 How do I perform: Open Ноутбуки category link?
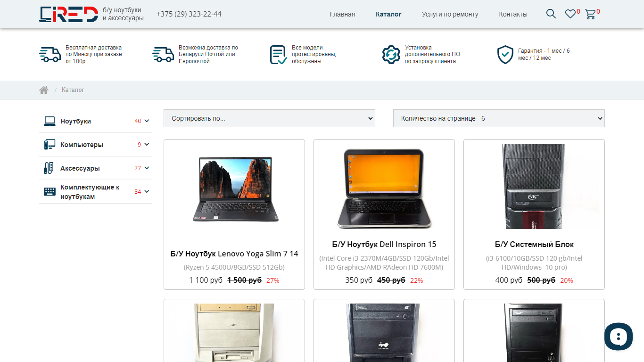pyautogui.click(x=75, y=121)
